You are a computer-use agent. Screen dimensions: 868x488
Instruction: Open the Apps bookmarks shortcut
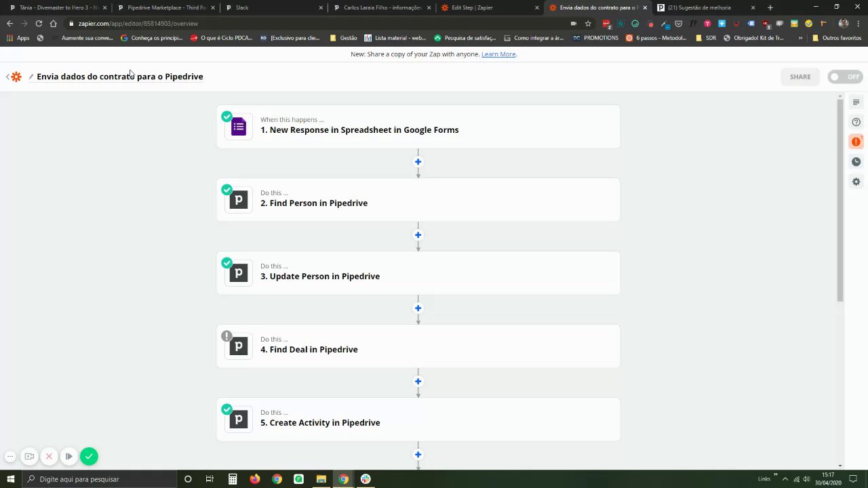[x=18, y=38]
